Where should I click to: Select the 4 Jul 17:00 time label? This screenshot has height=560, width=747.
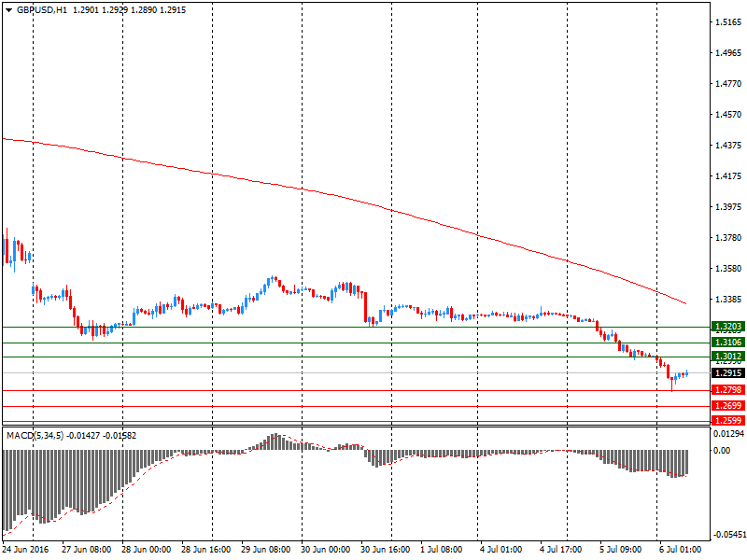tap(560, 550)
